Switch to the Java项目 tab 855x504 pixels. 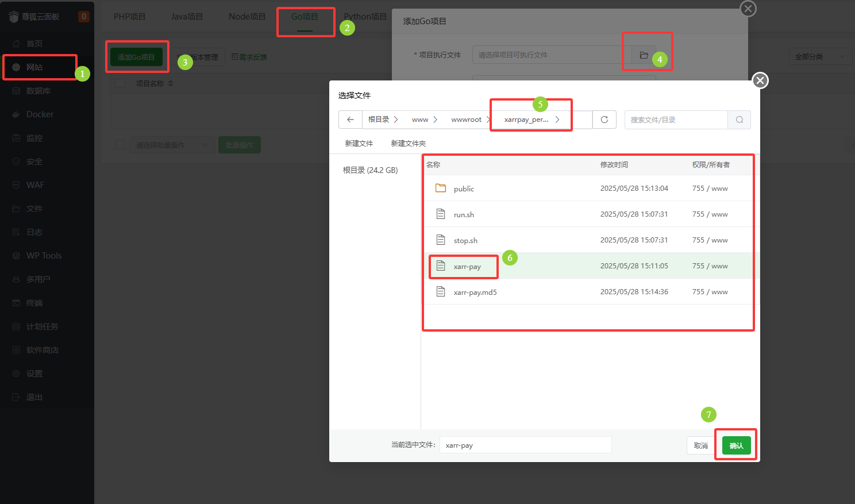click(x=187, y=17)
